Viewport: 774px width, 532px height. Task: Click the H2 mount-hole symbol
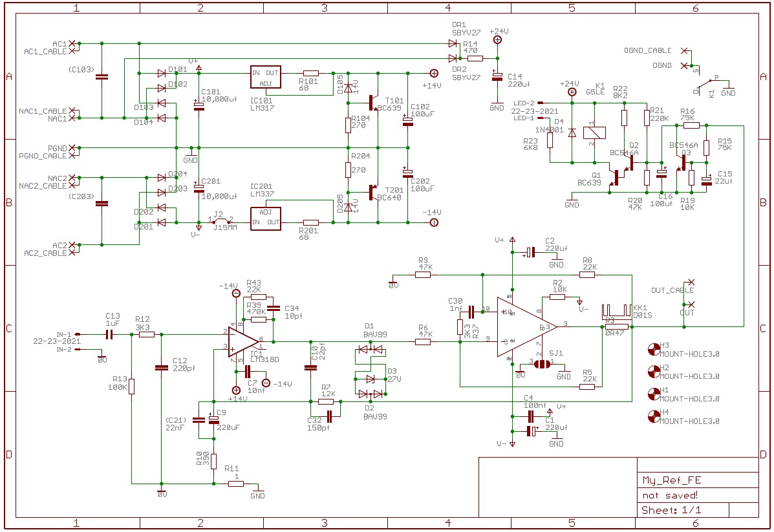click(654, 372)
